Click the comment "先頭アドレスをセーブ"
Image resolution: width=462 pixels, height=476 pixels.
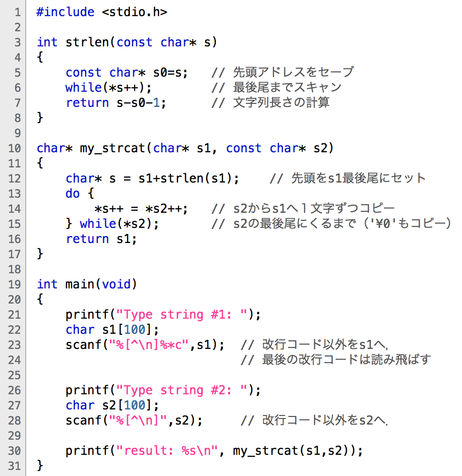294,72
